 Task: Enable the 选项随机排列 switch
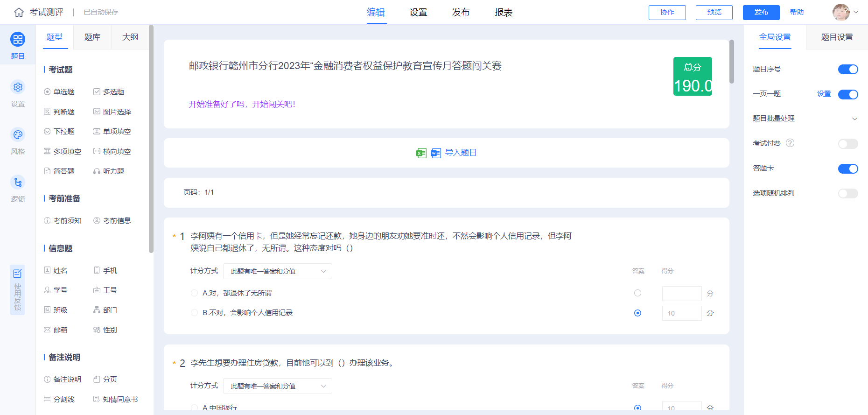point(848,193)
